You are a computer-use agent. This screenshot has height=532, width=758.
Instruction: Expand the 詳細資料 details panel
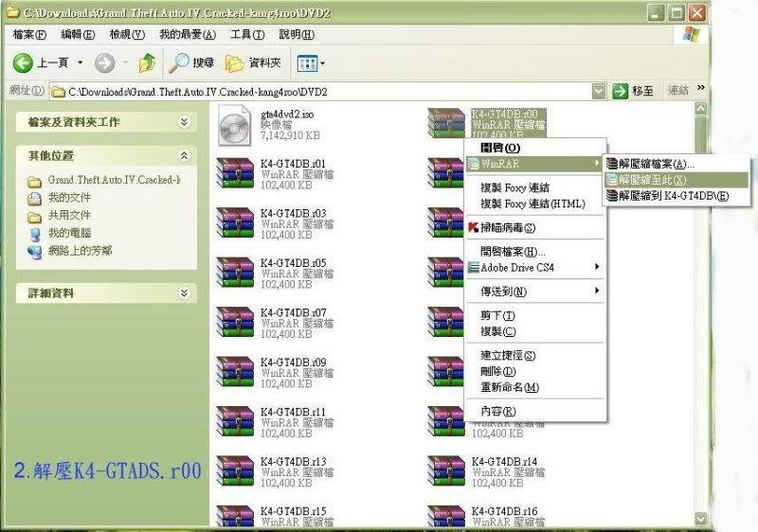(x=184, y=293)
